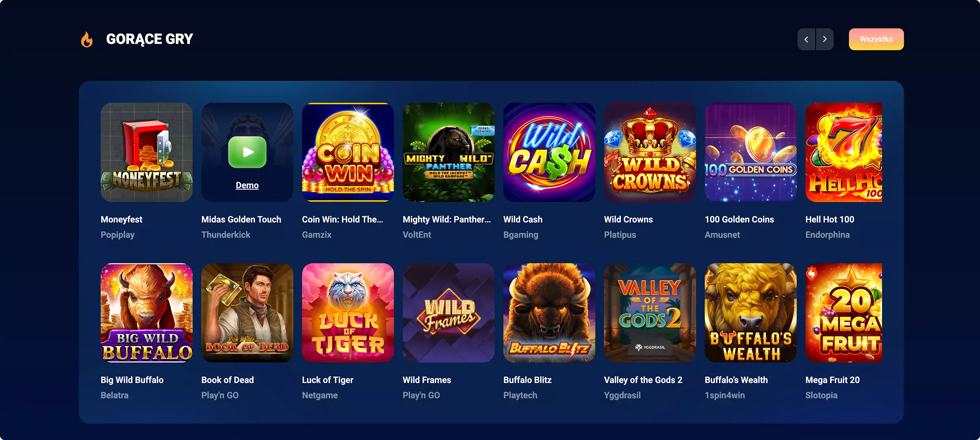Open the Moneyfest game thumbnail

click(147, 152)
